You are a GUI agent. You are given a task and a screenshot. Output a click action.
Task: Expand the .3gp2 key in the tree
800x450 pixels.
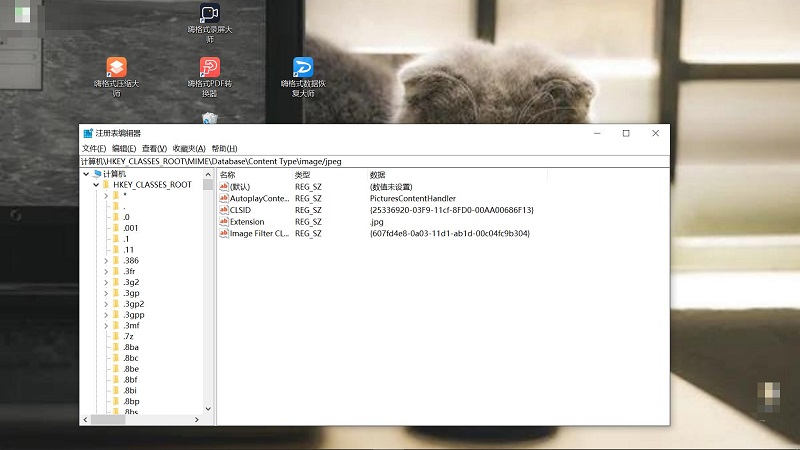pos(105,304)
